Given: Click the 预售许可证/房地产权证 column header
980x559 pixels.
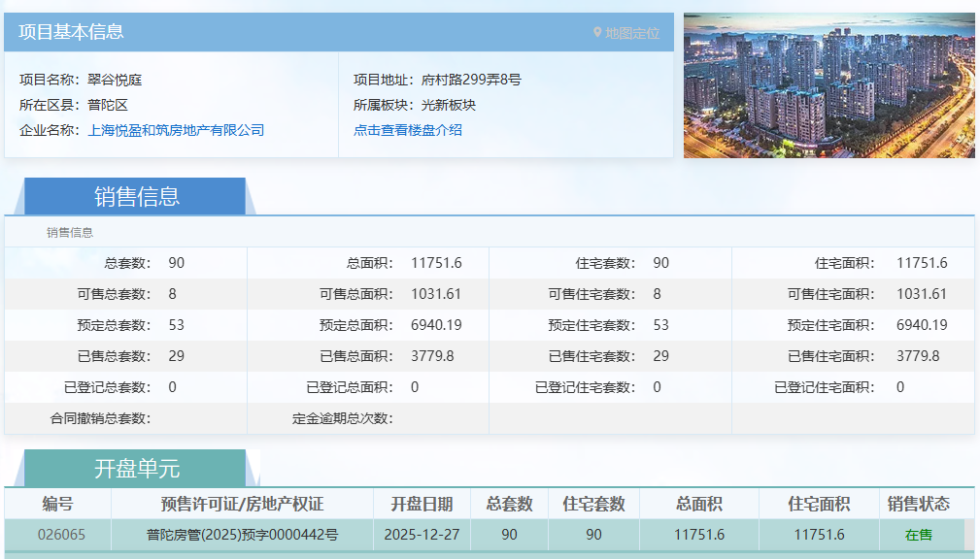Looking at the screenshot, I should pos(242,504).
